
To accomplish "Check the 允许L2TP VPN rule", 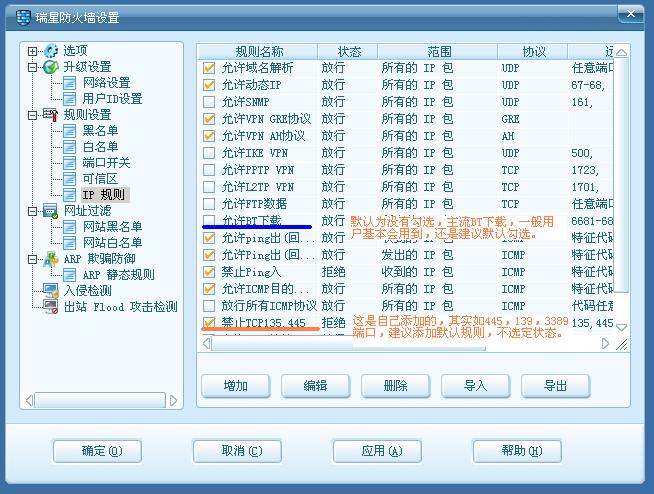I will click(209, 187).
